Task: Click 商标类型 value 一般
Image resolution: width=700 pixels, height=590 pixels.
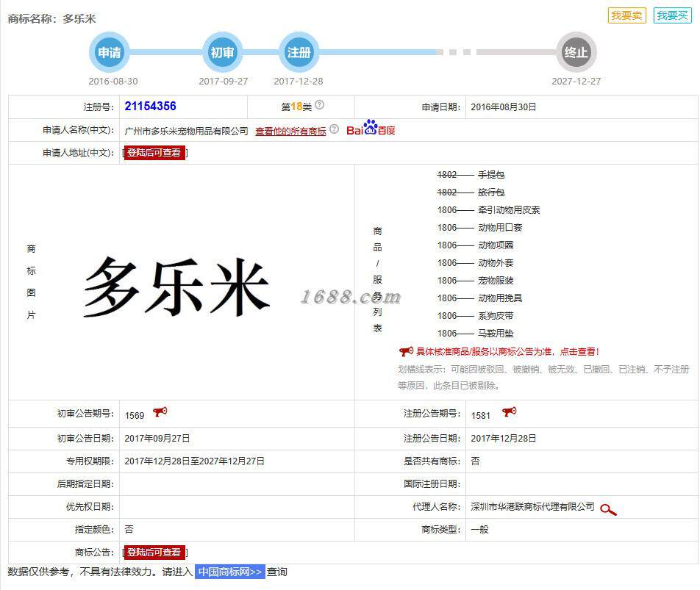Action: coord(479,529)
